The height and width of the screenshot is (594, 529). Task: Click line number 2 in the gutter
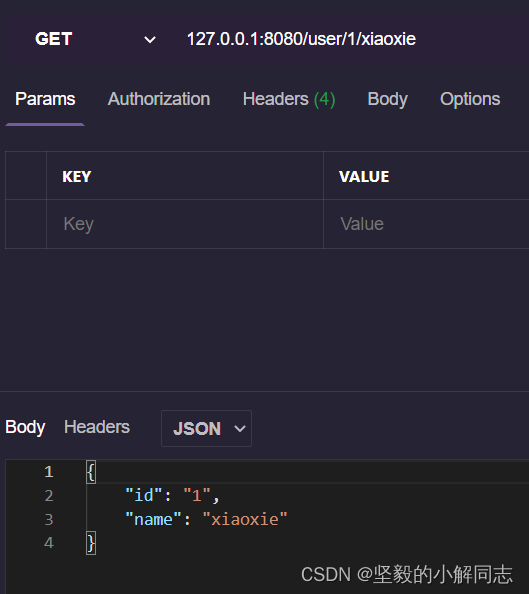(49, 496)
